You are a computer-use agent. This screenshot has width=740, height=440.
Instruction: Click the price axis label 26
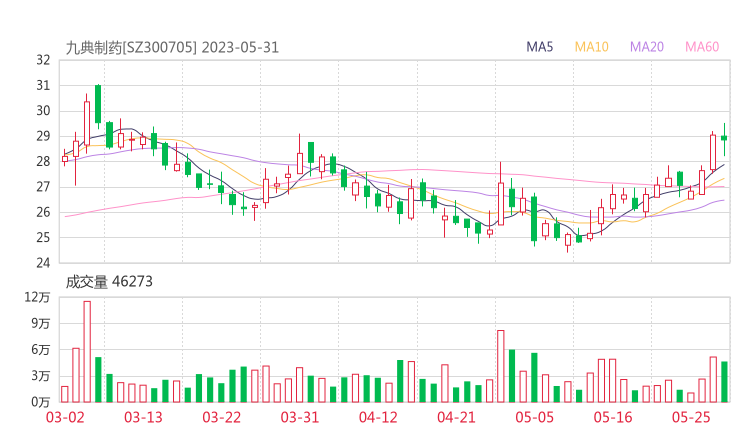click(x=43, y=212)
